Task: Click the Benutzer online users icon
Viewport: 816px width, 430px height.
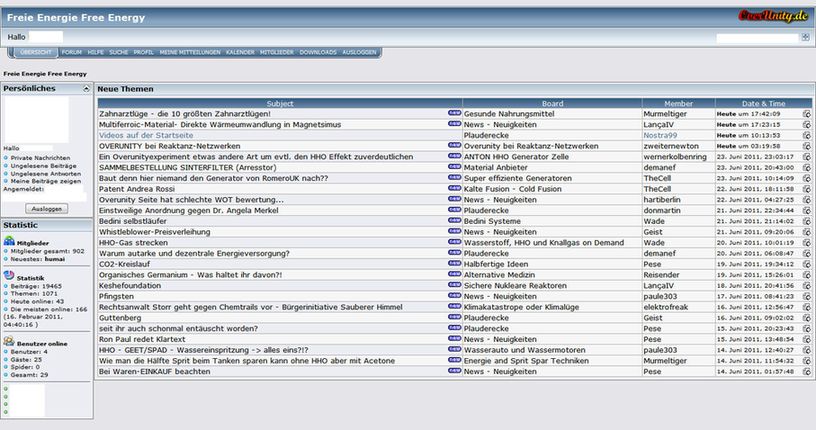Action: pos(9,343)
